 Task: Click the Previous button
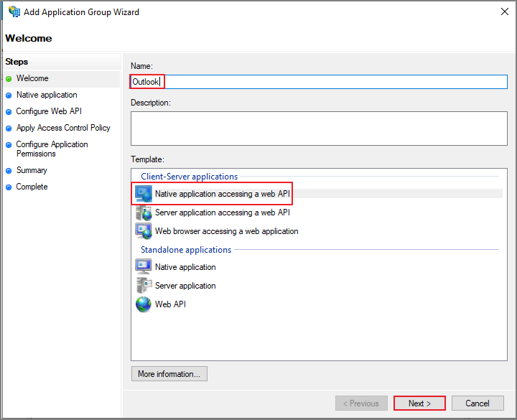click(361, 403)
